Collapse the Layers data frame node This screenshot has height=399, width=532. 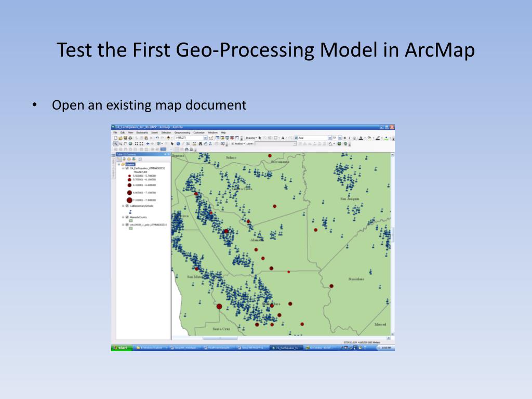click(x=119, y=165)
